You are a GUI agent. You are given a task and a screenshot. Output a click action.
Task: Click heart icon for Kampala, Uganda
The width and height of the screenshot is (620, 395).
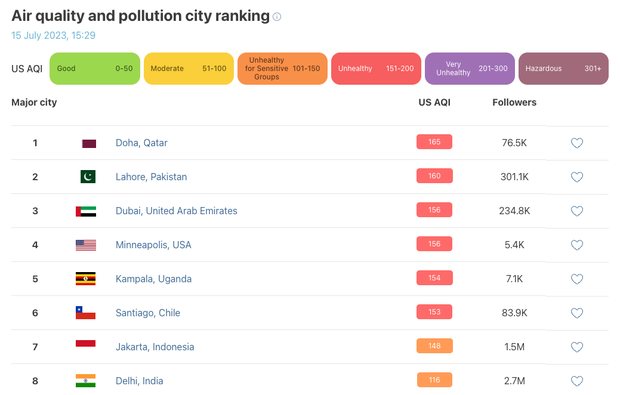577,279
